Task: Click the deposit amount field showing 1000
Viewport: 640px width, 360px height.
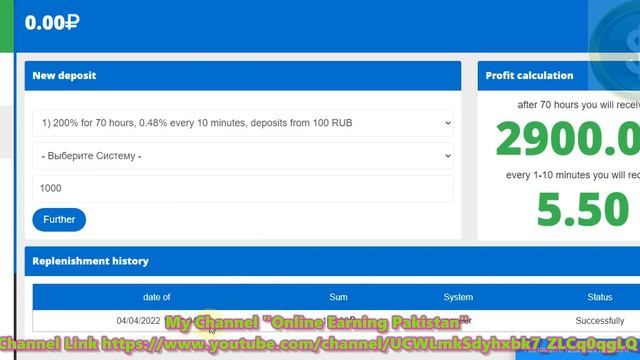Action: [x=243, y=189]
